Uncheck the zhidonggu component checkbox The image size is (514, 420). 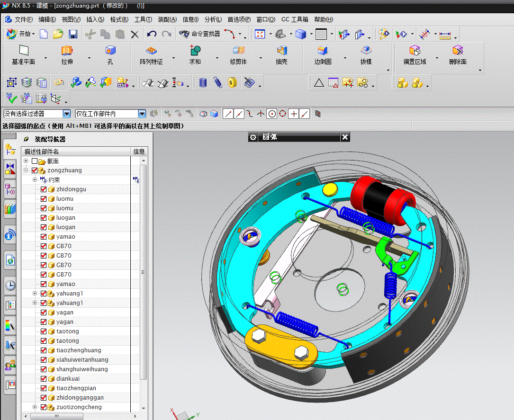(43, 189)
